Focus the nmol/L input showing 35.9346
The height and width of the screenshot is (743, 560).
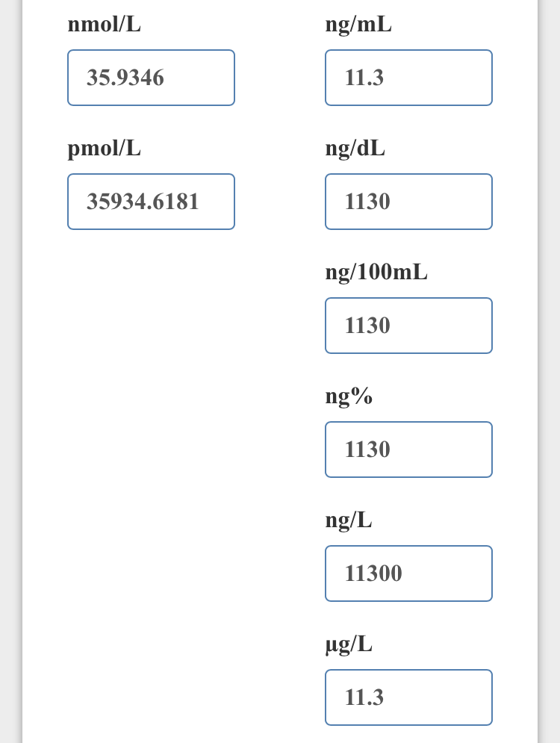(x=151, y=78)
